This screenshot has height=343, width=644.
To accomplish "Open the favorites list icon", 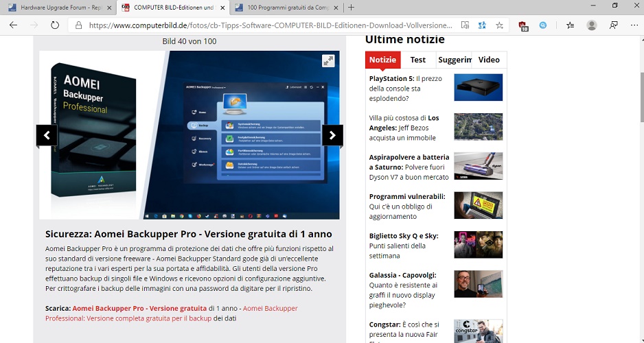I will pyautogui.click(x=570, y=25).
